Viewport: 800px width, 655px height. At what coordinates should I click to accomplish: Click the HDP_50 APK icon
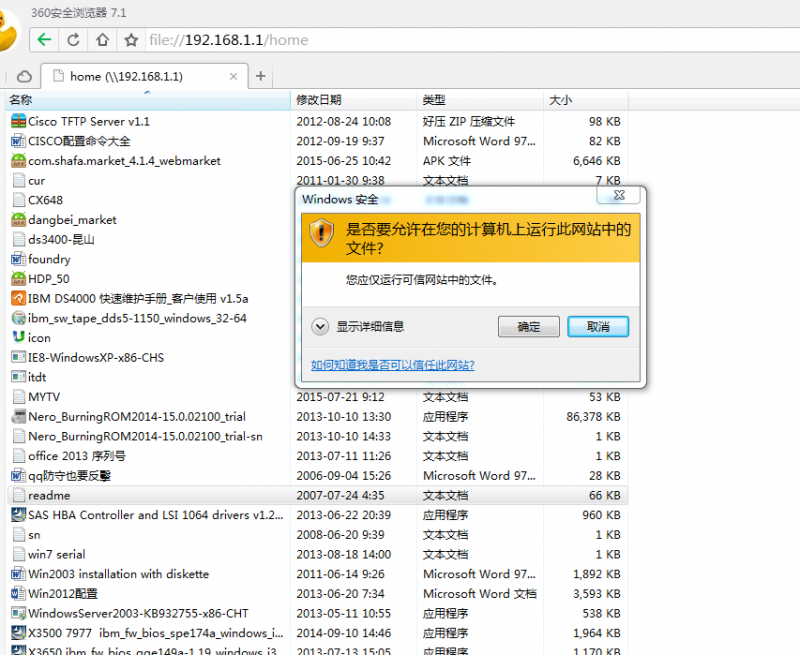pos(18,279)
